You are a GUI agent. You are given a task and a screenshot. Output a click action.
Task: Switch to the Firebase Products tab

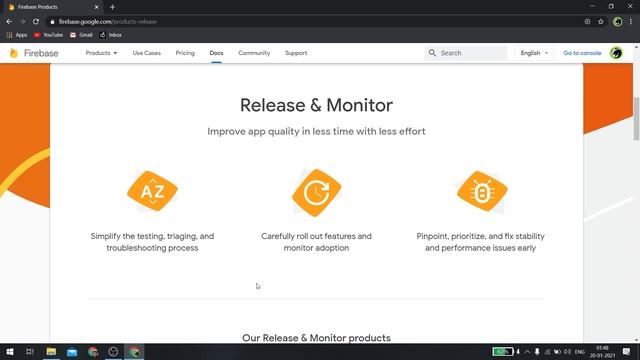click(53, 7)
